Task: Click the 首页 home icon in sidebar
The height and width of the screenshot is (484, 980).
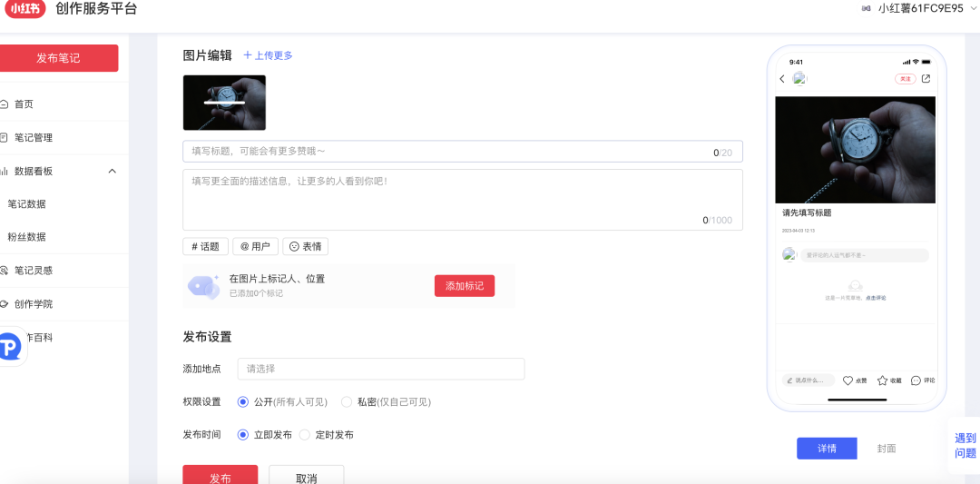Action: pyautogui.click(x=5, y=104)
